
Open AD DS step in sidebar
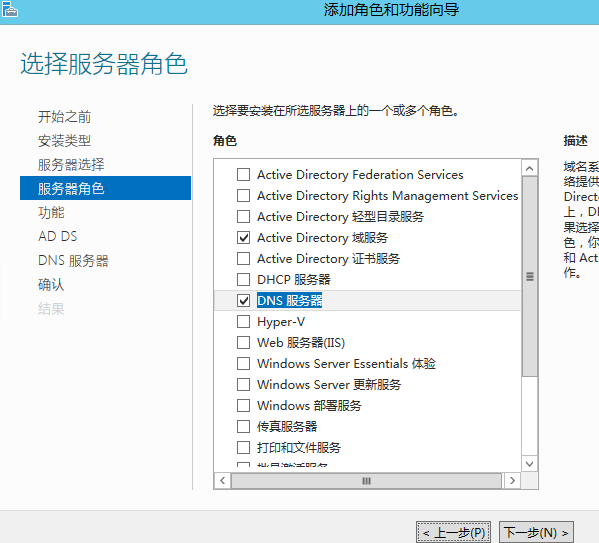(58, 236)
